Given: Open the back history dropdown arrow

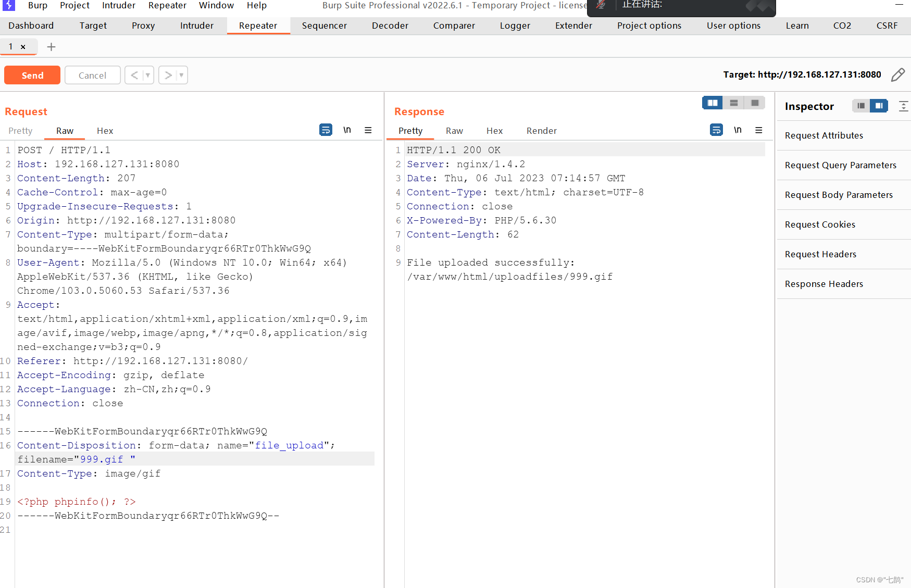Looking at the screenshot, I should tap(148, 75).
